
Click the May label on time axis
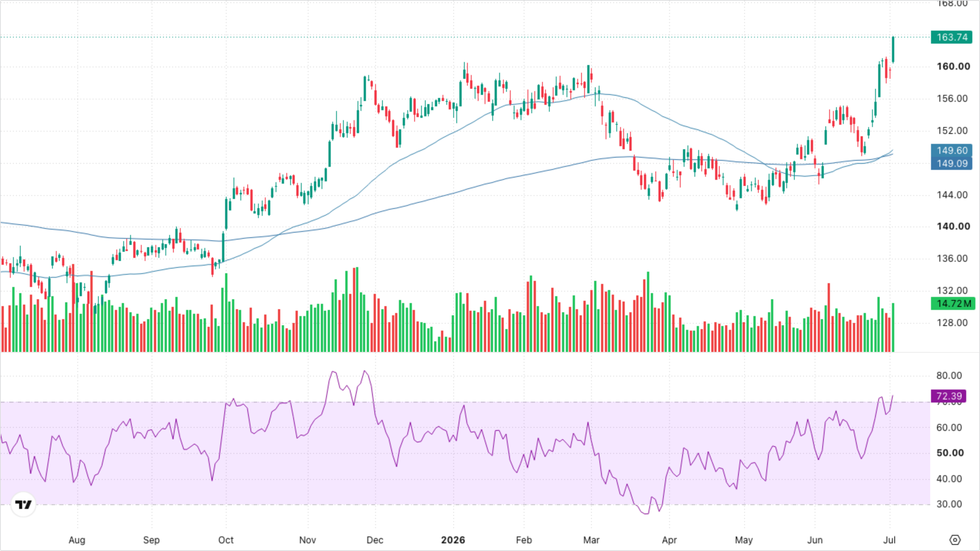744,540
